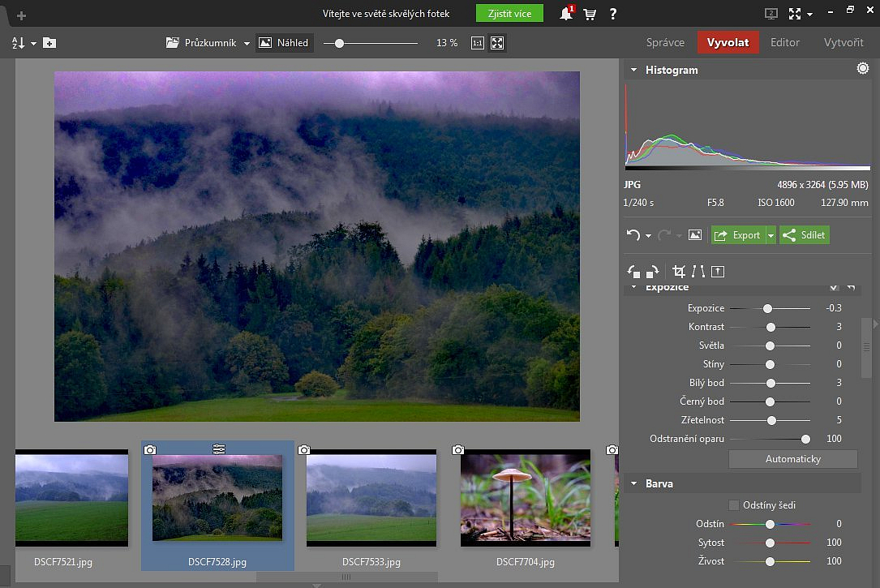Click the fit-to-window zoom icon

tap(497, 43)
